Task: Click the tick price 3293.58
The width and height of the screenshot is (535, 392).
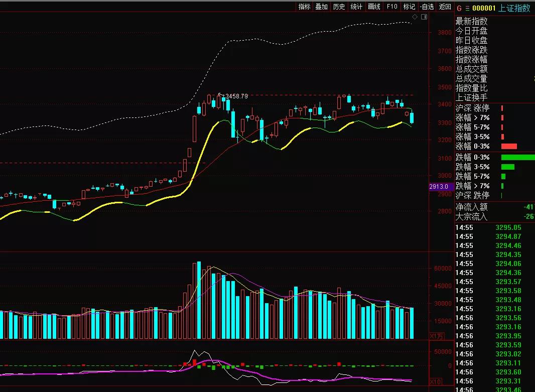Action: (508, 291)
